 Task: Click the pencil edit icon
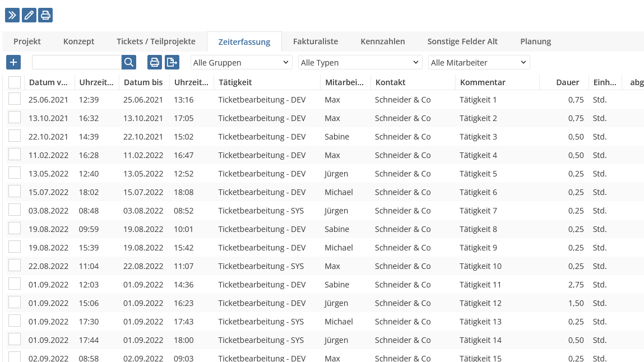29,15
